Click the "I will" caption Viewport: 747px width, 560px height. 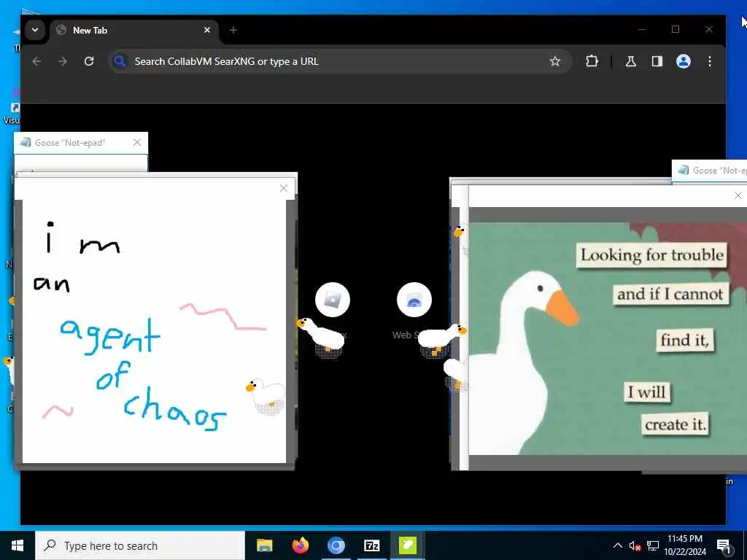[x=646, y=392]
